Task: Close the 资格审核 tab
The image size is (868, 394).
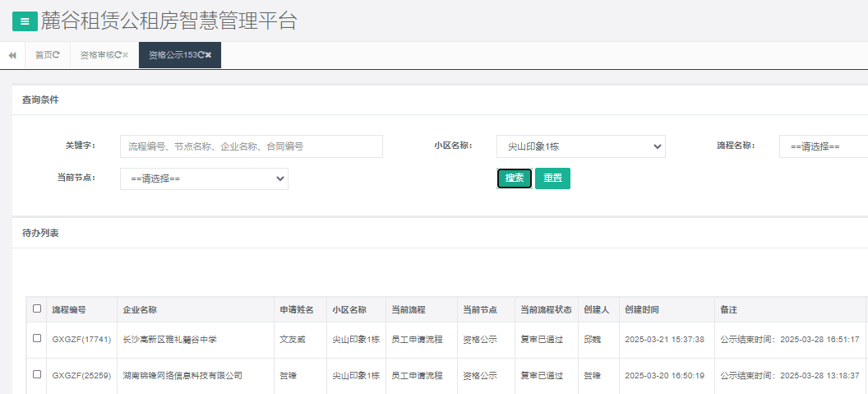Action: (126, 55)
